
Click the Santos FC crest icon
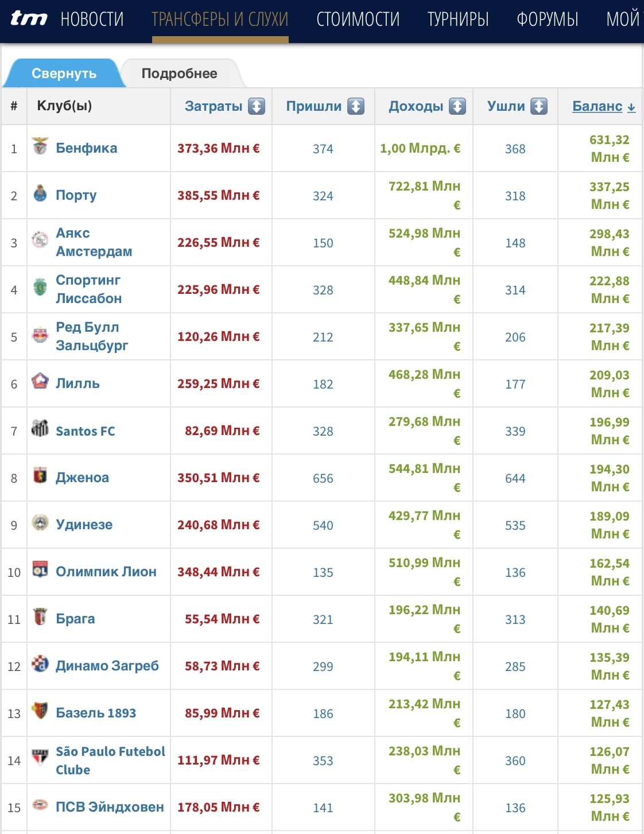pos(40,429)
